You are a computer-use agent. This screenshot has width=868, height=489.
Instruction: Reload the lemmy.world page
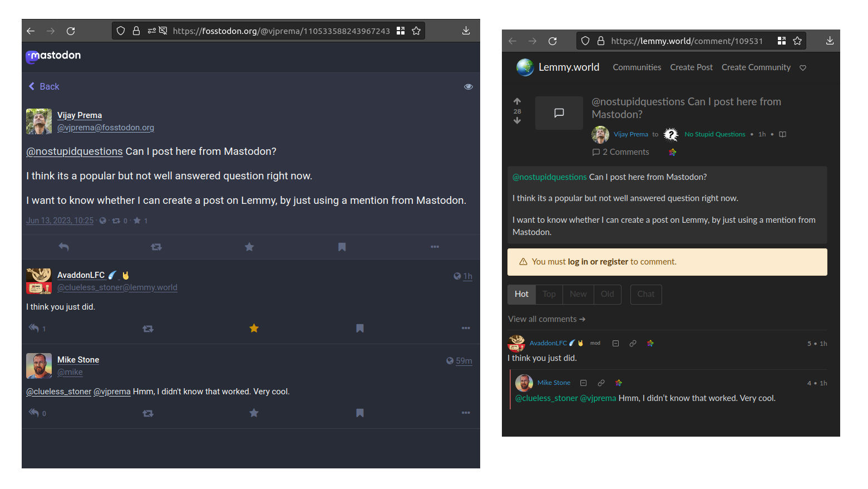[x=553, y=41]
